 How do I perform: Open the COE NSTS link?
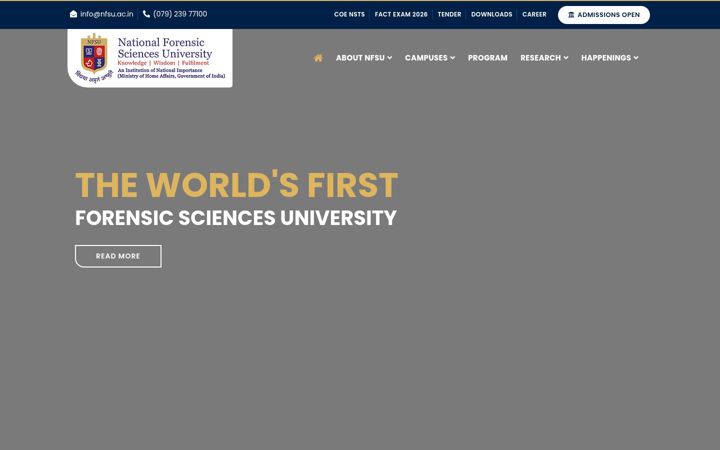[x=349, y=15]
